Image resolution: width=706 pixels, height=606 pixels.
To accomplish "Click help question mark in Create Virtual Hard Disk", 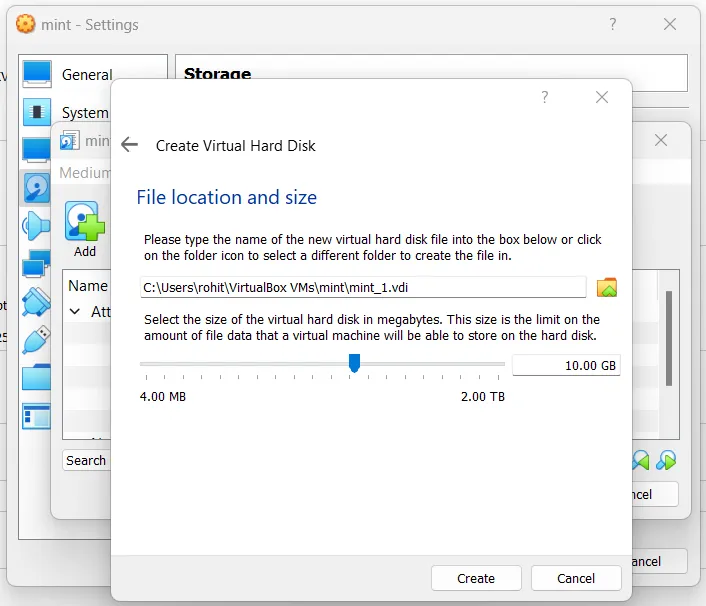I will click(545, 97).
